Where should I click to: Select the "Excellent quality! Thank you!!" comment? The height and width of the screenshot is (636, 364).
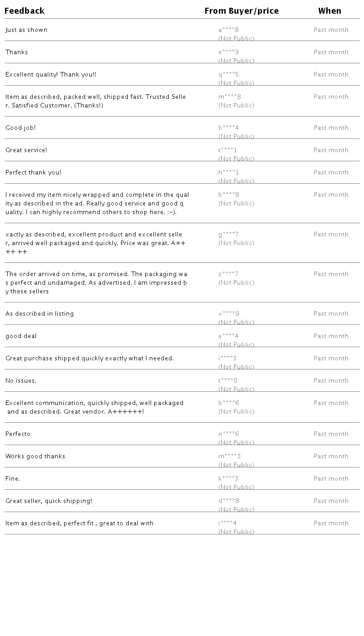coord(51,75)
